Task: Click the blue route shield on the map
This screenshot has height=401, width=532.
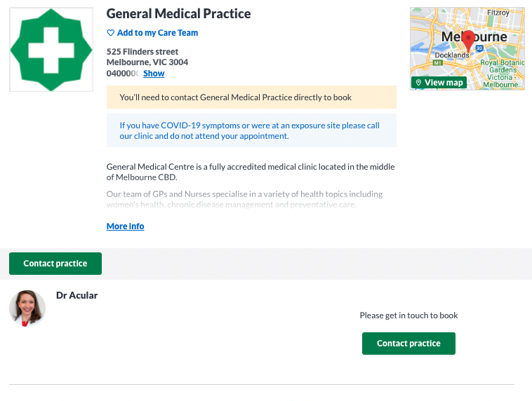Action: (x=479, y=48)
